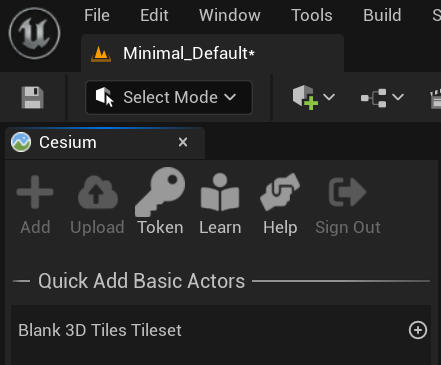Open the Select Mode dropdown
Viewport: 441px width, 365px height.
(169, 97)
